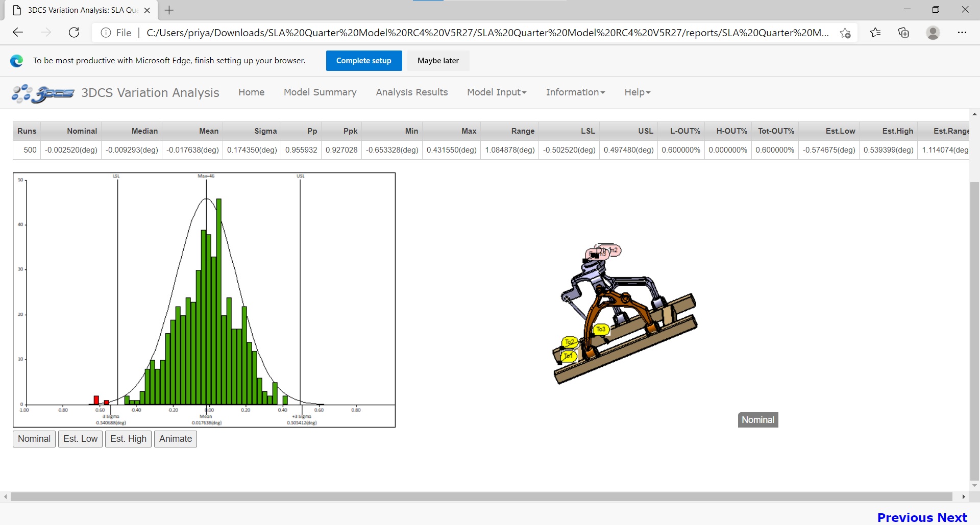Viewport: 980px width, 525px height.
Task: Click the browser back arrow icon
Action: [18, 33]
